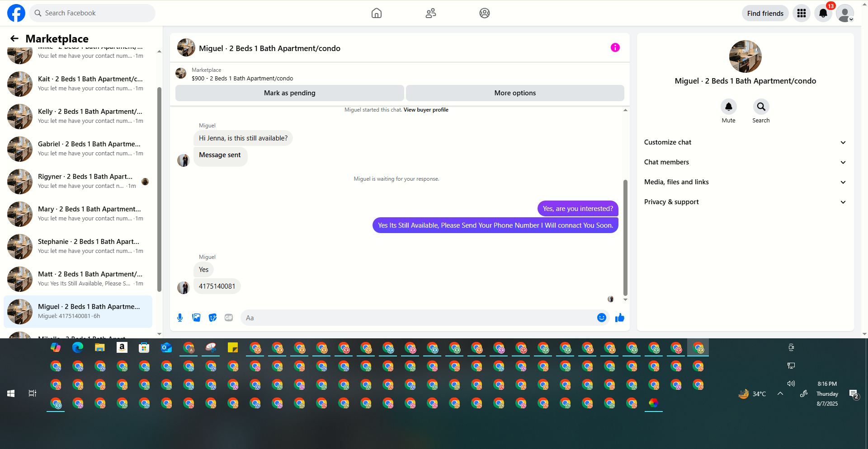Image resolution: width=868 pixels, height=449 pixels.
Task: Open File Explorer from the taskbar
Action: [100, 347]
